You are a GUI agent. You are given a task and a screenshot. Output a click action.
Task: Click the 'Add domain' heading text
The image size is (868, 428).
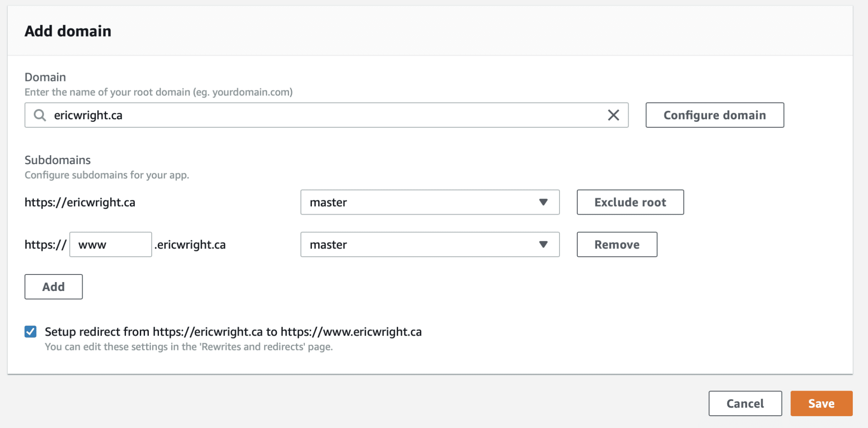pos(68,31)
